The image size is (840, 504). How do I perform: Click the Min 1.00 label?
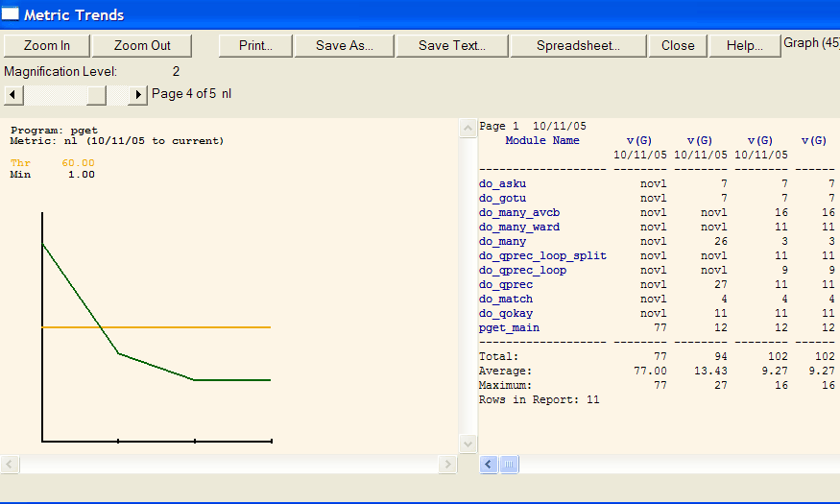(x=53, y=175)
